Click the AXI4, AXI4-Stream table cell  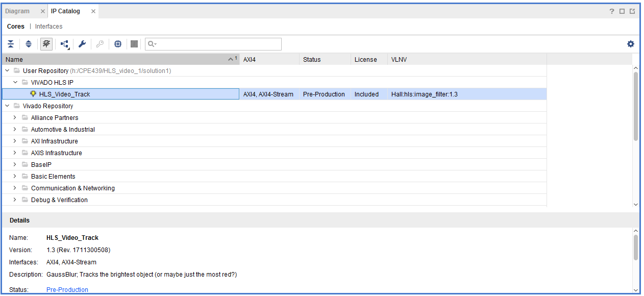click(268, 94)
